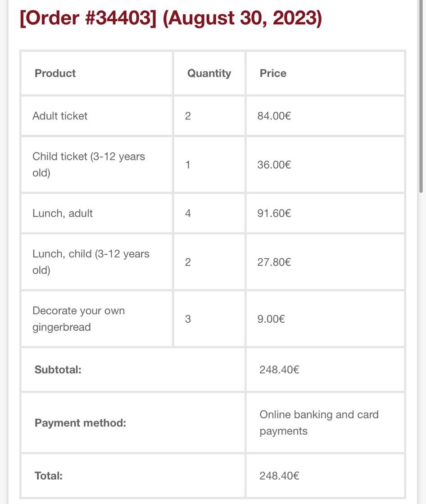Click the Product column header

tap(55, 73)
